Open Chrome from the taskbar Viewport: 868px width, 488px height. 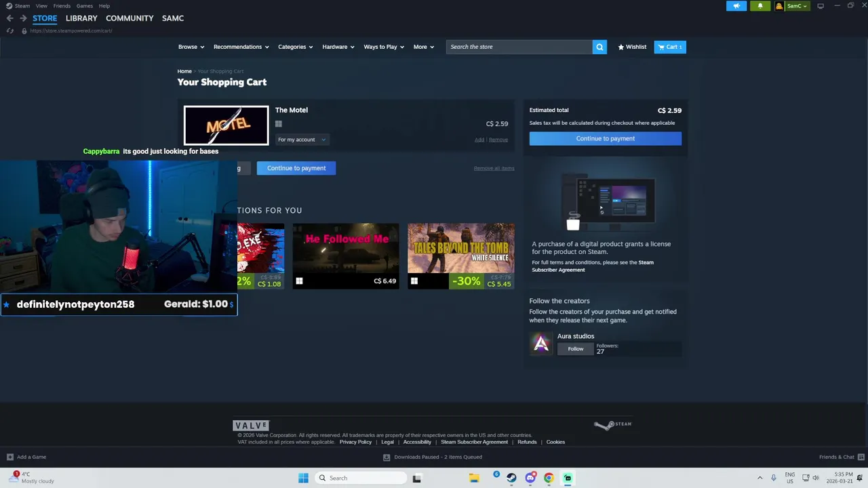click(x=549, y=478)
